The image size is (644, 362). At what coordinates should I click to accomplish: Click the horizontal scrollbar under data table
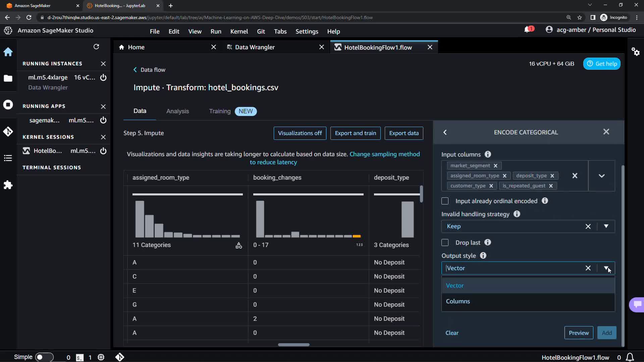(x=293, y=345)
